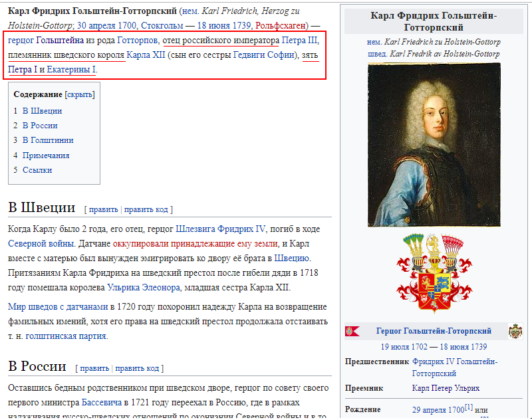
Task: Open the Швецию link
Action: pos(291,259)
